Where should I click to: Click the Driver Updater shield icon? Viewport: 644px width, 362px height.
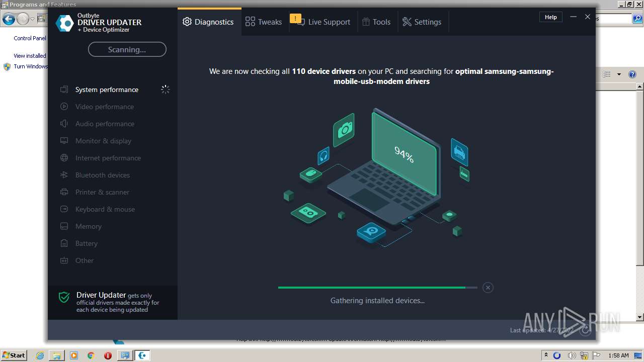(64, 297)
